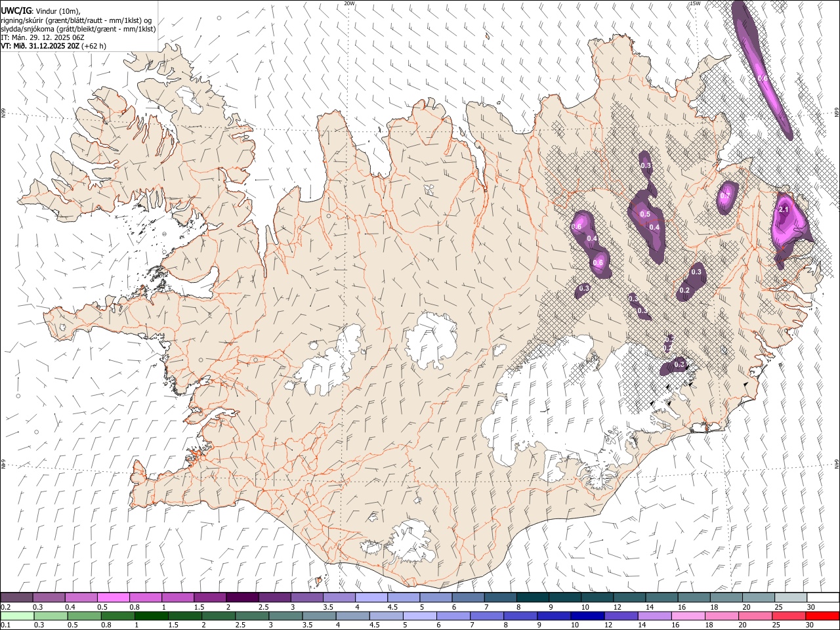The image size is (840, 630).
Task: Click the '0.4' label on the snow scale
Action: pos(70,607)
